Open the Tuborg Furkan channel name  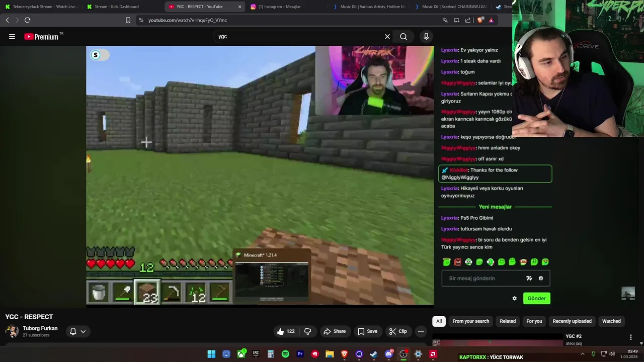tap(40, 328)
